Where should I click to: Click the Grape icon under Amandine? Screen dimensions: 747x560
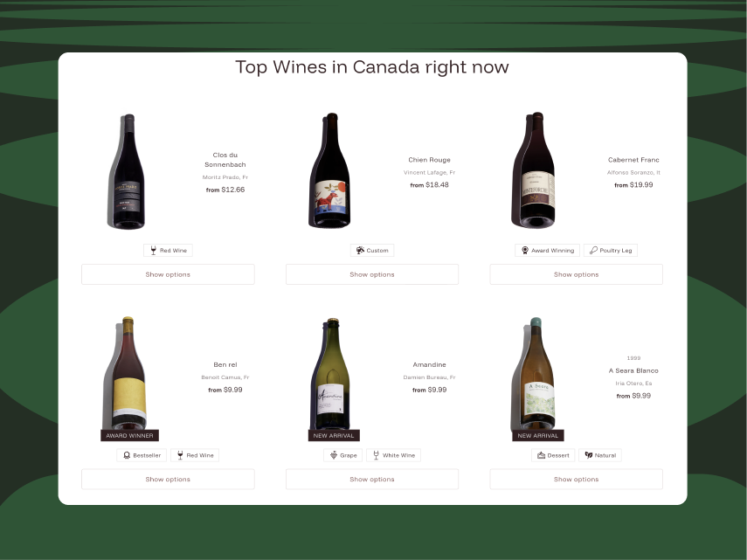click(334, 455)
